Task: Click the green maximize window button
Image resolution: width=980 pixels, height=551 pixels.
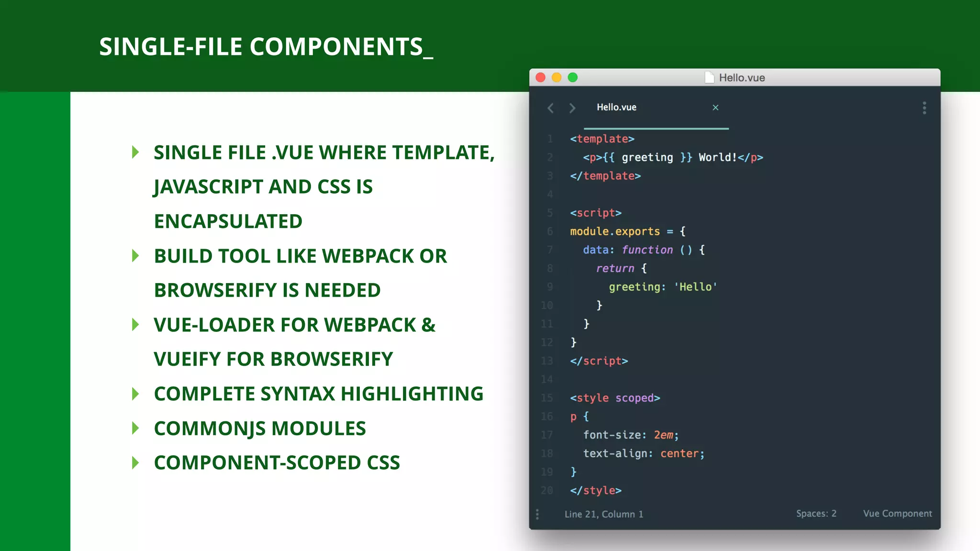Action: coord(573,77)
